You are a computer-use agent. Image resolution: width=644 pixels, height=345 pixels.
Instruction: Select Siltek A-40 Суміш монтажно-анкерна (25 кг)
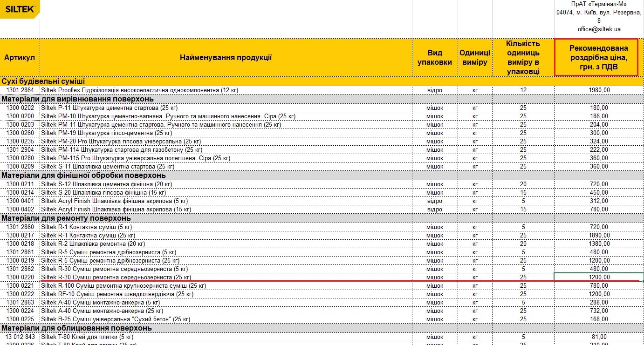(226, 311)
